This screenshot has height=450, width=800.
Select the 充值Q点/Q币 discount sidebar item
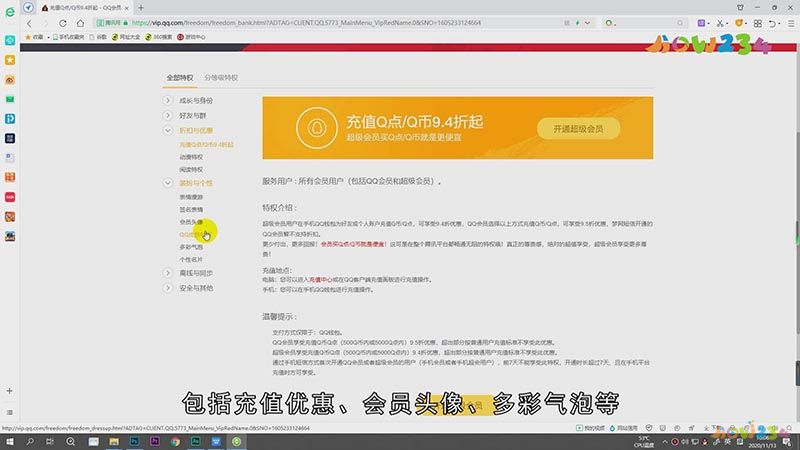[x=206, y=145]
